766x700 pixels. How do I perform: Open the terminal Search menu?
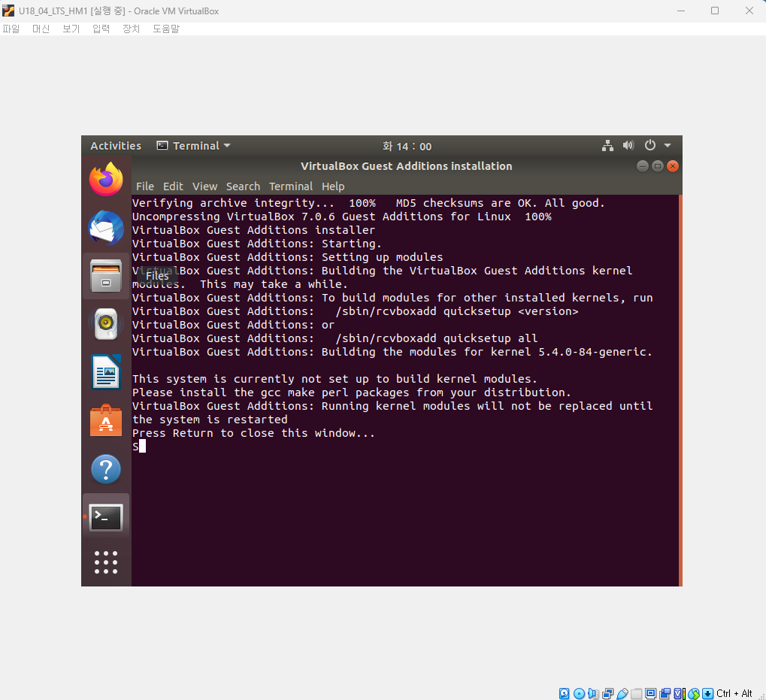(243, 186)
